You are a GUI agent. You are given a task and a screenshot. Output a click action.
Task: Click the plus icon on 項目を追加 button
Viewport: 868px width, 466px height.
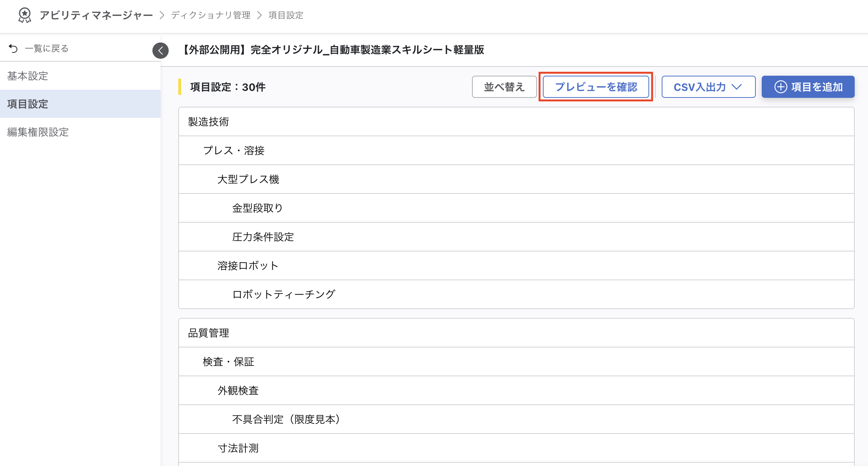pyautogui.click(x=781, y=86)
